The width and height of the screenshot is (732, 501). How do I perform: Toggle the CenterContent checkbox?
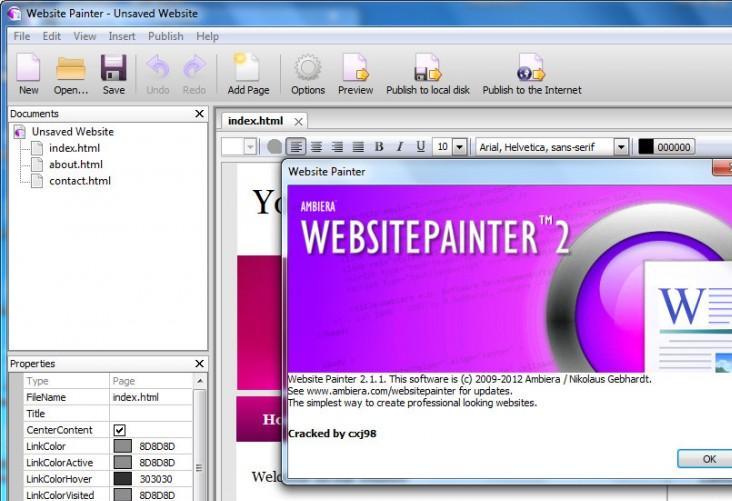(x=119, y=429)
